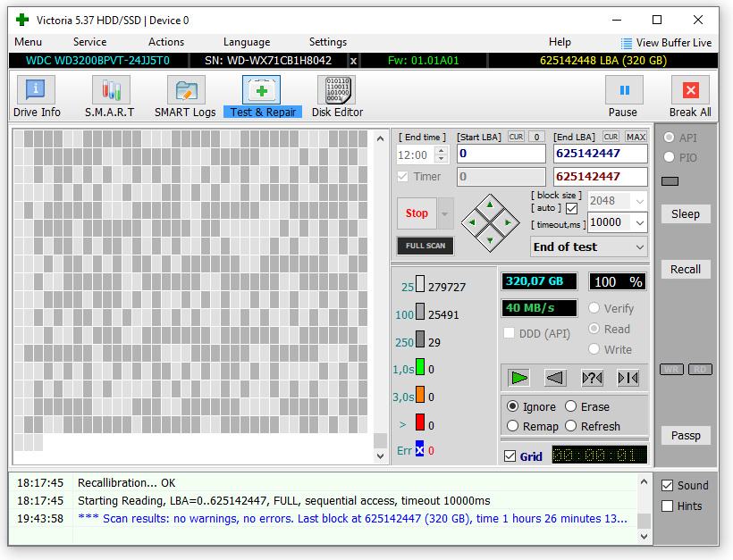Click the red error block color swatch
The width and height of the screenshot is (733, 560).
coord(419,424)
